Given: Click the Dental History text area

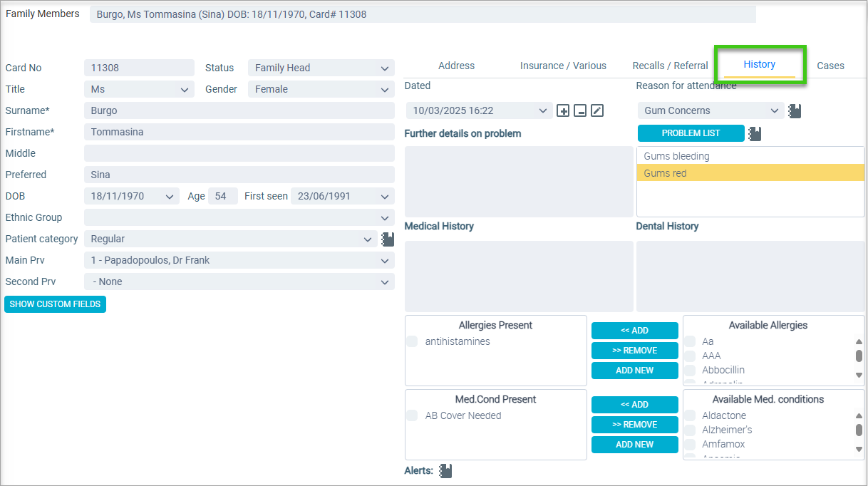Looking at the screenshot, I should (x=750, y=276).
